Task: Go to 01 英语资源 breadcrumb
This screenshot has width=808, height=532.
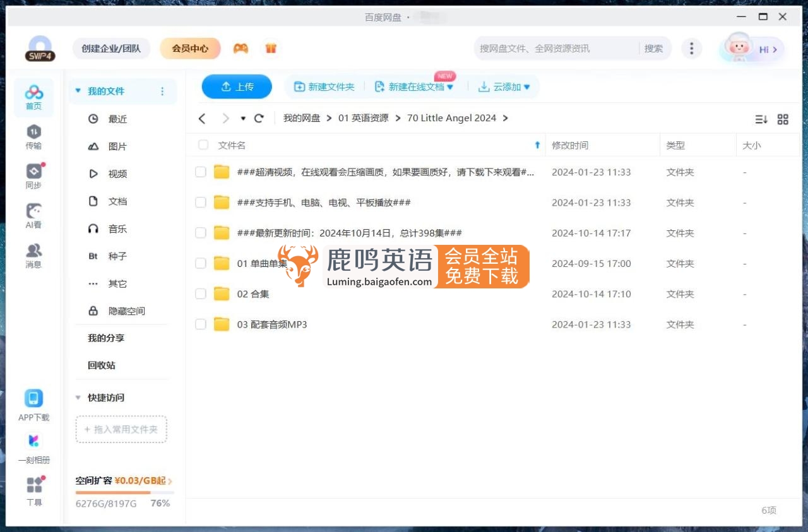Action: 364,118
